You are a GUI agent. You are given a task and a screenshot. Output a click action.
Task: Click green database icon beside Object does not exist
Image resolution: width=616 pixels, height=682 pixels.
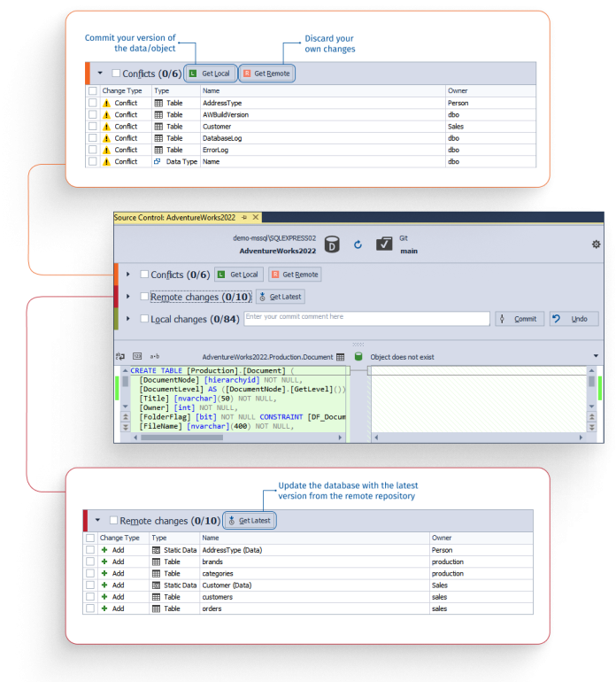pos(358,357)
